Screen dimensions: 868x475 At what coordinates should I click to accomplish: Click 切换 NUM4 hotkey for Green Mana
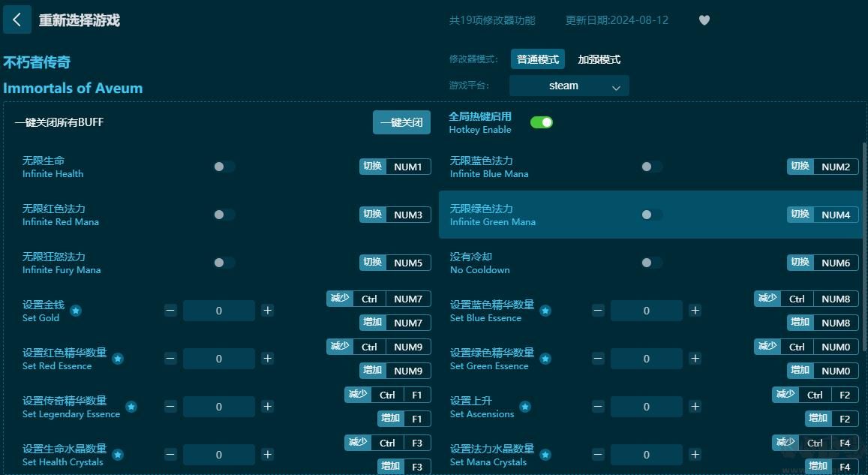click(822, 215)
